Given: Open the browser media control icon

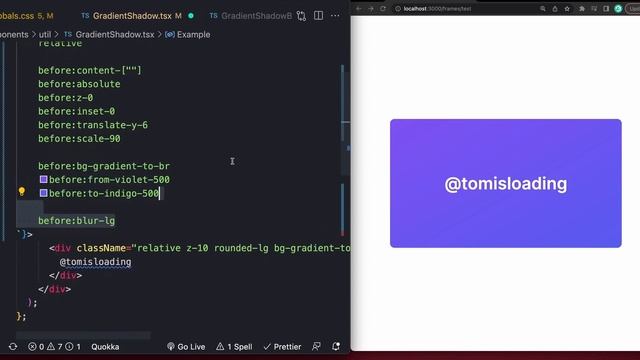Looking at the screenshot, I should coord(594,9).
